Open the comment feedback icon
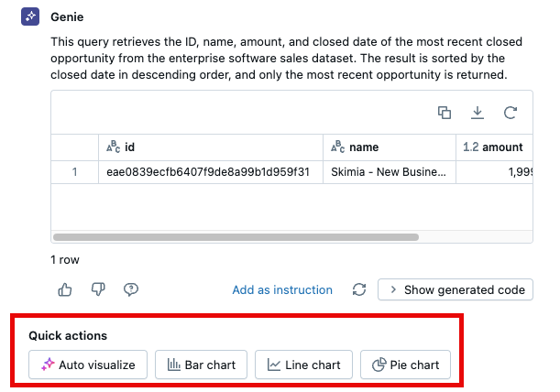The height and width of the screenshot is (392, 560). tap(131, 289)
